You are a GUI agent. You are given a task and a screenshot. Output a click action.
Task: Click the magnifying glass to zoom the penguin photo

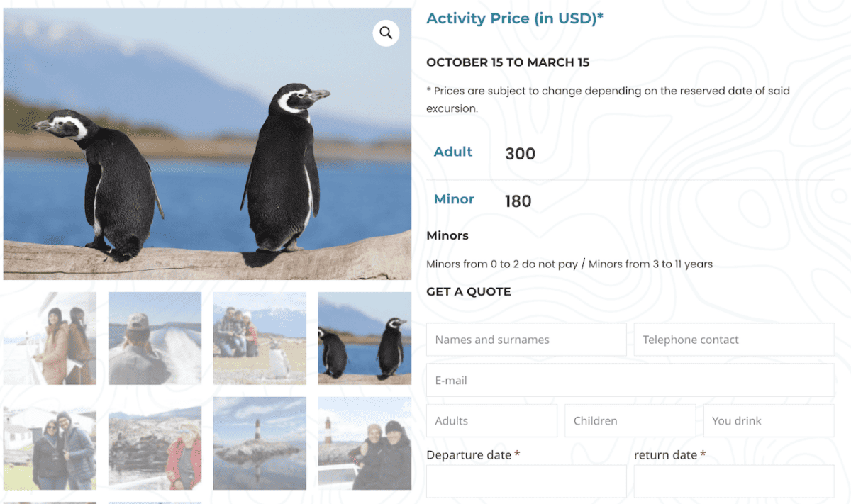pos(386,33)
